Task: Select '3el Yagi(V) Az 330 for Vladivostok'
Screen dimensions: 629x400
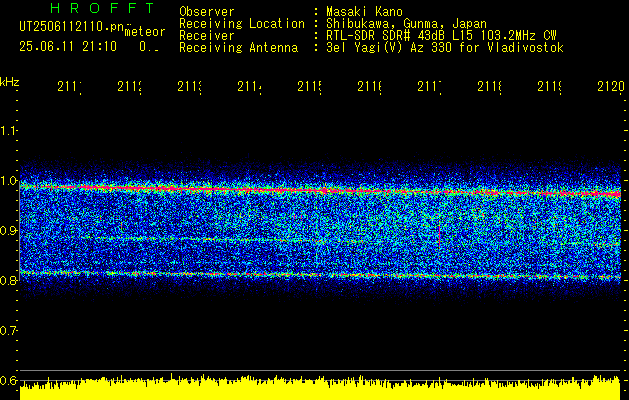Action: 445,48
